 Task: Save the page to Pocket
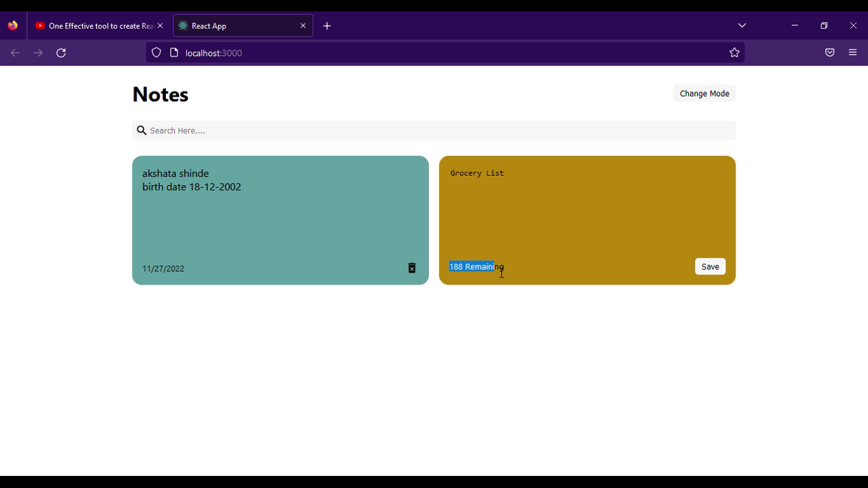(830, 52)
